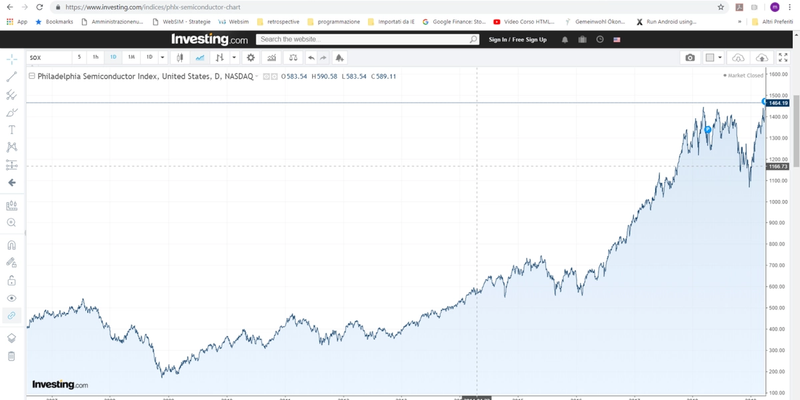Select the Text annotation tool

pos(12,130)
